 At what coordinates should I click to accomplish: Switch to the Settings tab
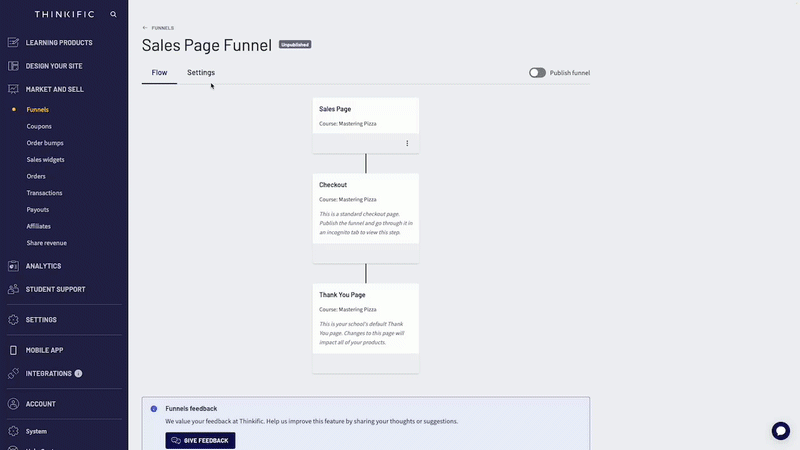(200, 73)
